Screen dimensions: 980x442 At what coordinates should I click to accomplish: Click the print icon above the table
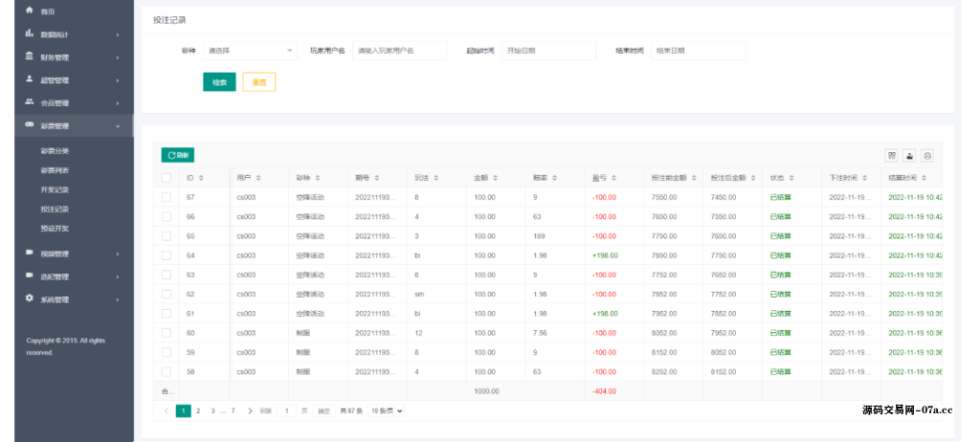pos(927,156)
